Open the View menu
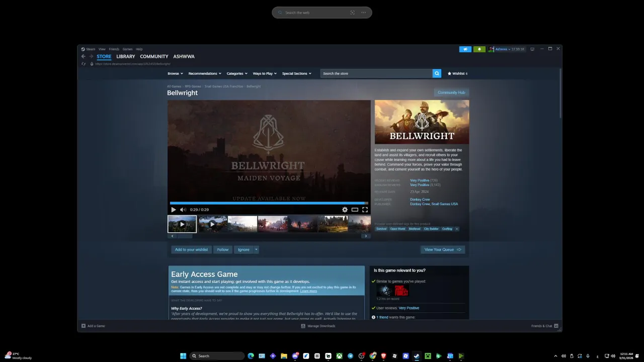This screenshot has height=362, width=644. pyautogui.click(x=102, y=49)
